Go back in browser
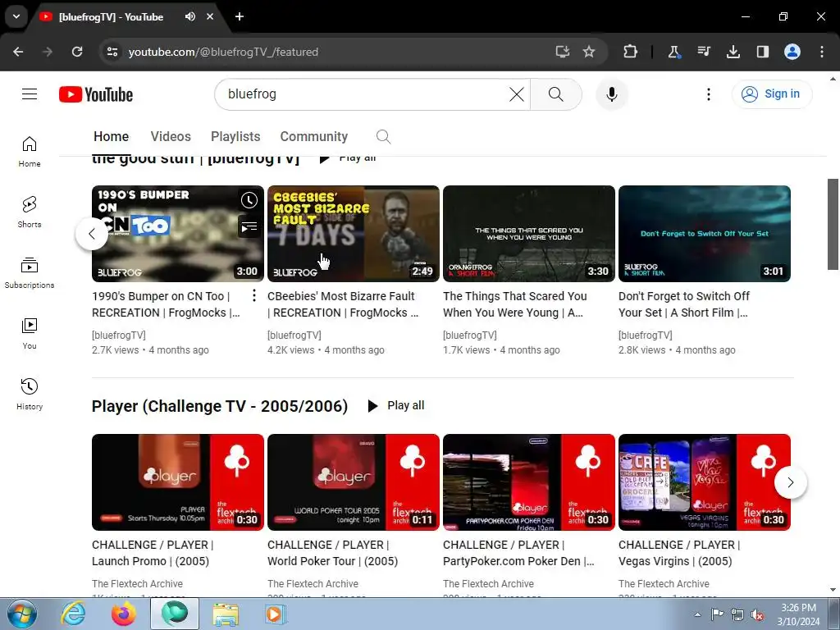This screenshot has height=630, width=840. click(x=18, y=52)
